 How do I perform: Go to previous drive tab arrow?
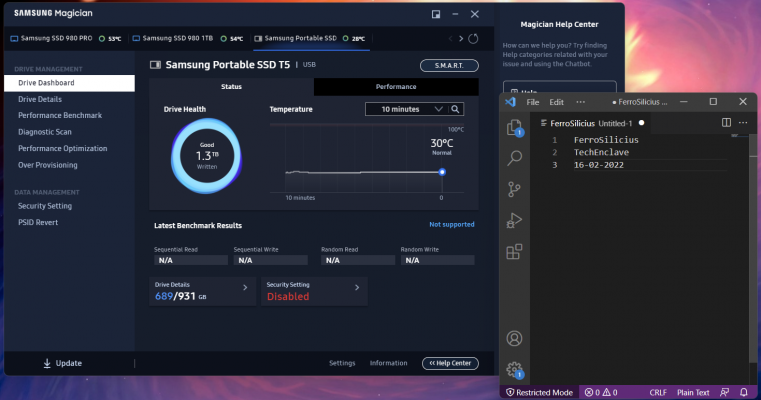(x=450, y=38)
